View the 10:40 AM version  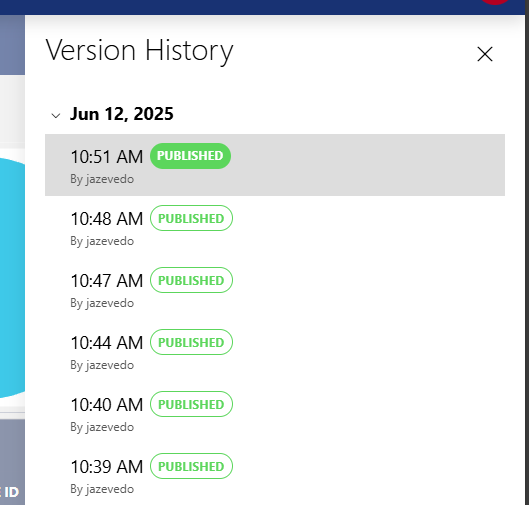pyautogui.click(x=275, y=413)
